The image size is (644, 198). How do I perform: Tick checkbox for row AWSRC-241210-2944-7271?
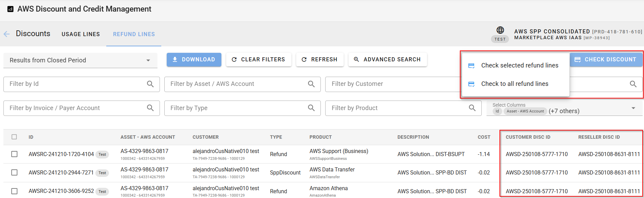pos(14,172)
